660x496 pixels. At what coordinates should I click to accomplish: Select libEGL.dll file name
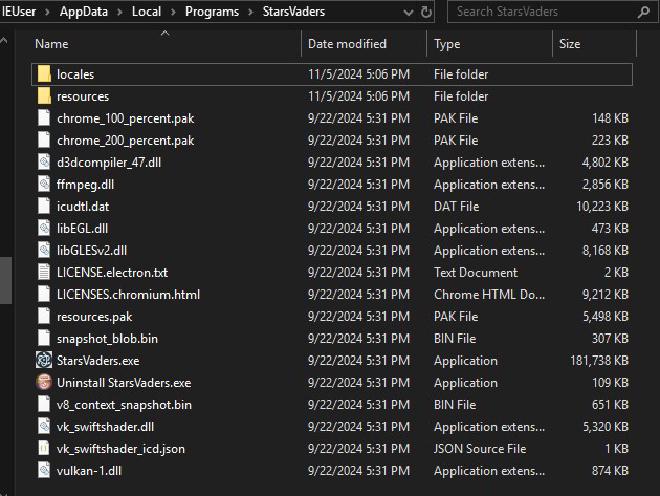point(82,229)
